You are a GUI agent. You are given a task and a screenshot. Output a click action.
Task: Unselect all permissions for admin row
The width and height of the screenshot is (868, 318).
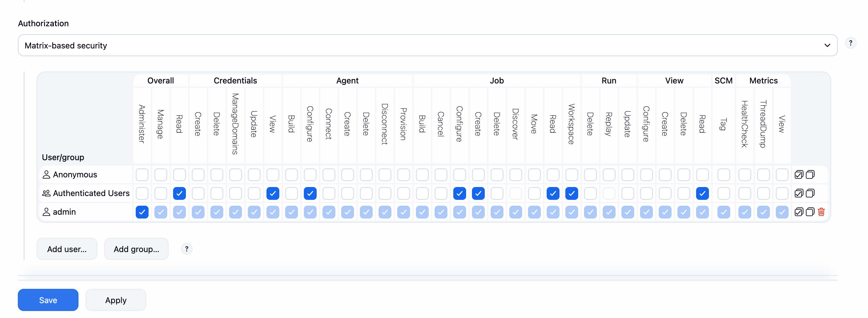coord(810,212)
